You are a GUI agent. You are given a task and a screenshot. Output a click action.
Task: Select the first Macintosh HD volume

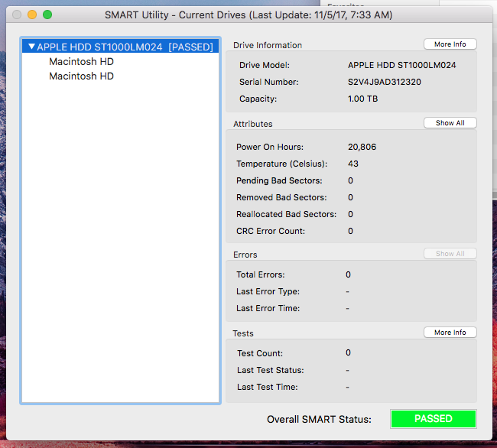click(82, 61)
